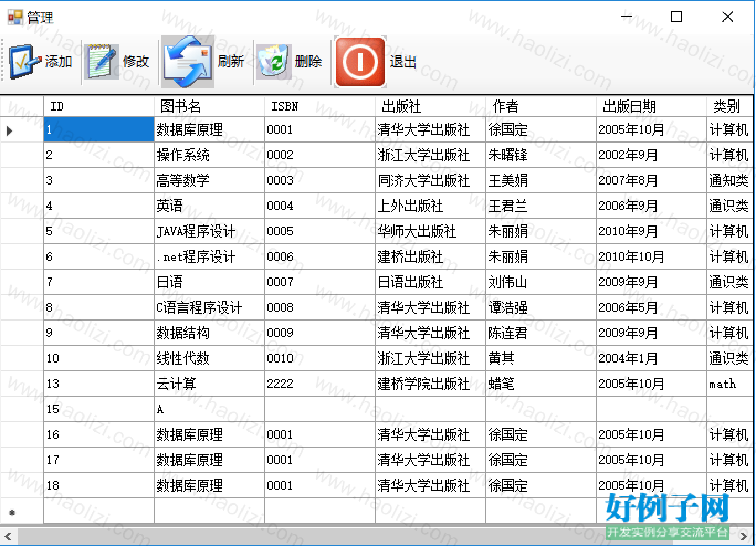Select the ISBN cell 2222

(320, 384)
